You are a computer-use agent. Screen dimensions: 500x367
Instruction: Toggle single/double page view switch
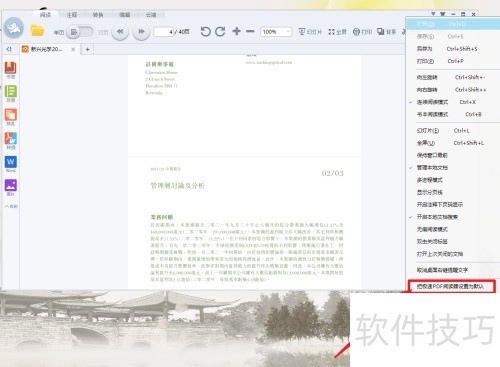point(80,32)
